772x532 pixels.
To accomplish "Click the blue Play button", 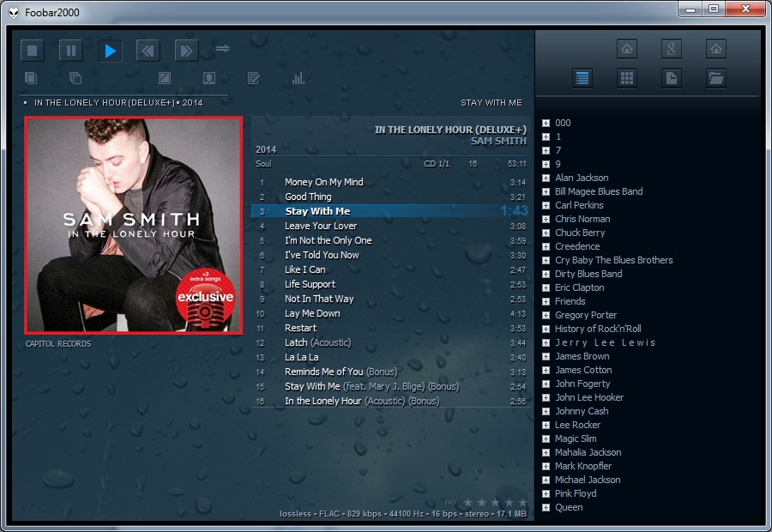I will 110,51.
